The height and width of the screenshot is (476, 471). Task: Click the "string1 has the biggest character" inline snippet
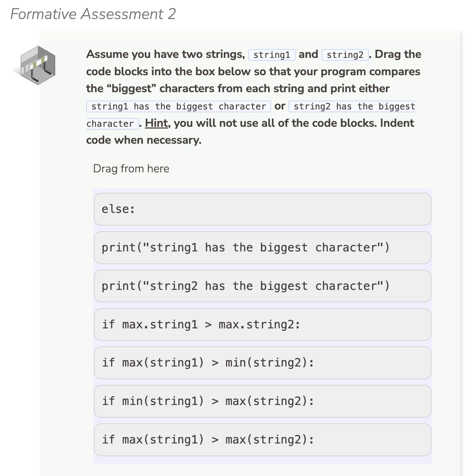tap(179, 107)
